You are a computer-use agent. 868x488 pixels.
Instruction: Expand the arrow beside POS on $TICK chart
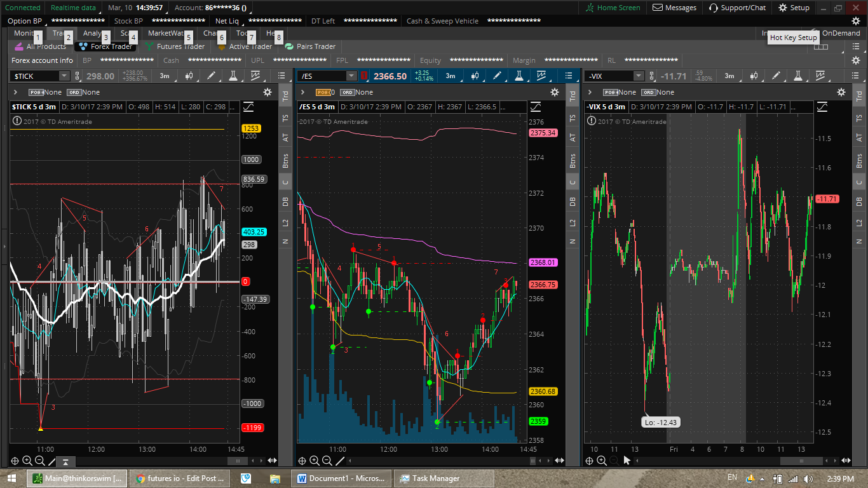point(15,92)
